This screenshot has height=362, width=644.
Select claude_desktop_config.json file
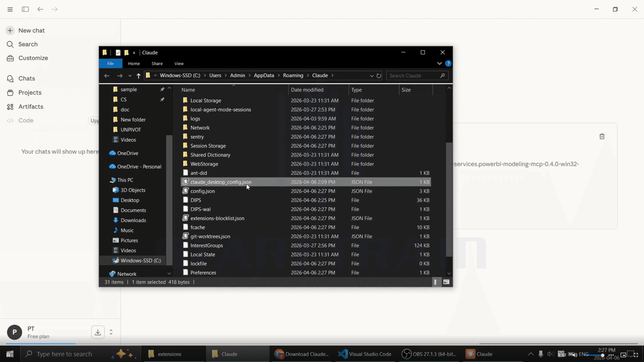click(306, 182)
